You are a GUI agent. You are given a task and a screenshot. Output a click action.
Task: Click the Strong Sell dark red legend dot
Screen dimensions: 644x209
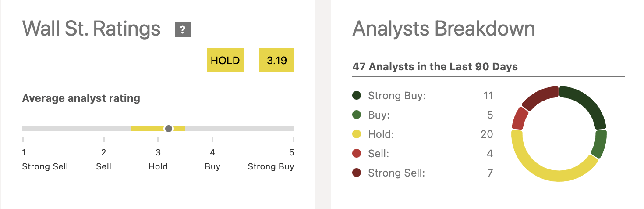[357, 173]
